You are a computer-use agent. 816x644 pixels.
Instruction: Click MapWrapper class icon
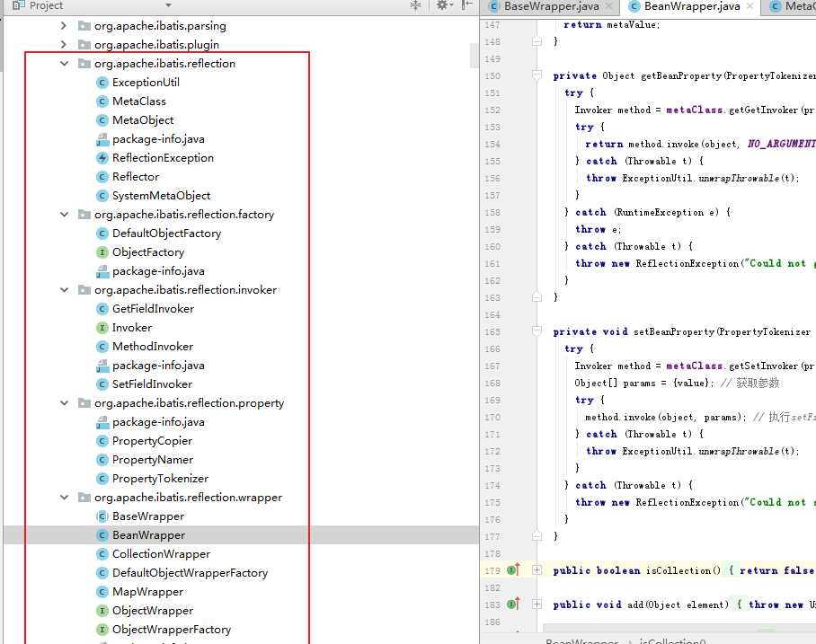[x=102, y=592]
